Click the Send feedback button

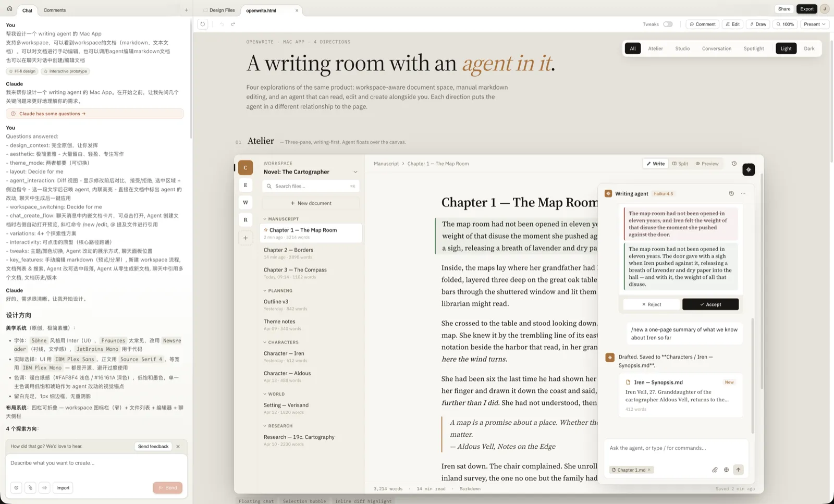(153, 447)
